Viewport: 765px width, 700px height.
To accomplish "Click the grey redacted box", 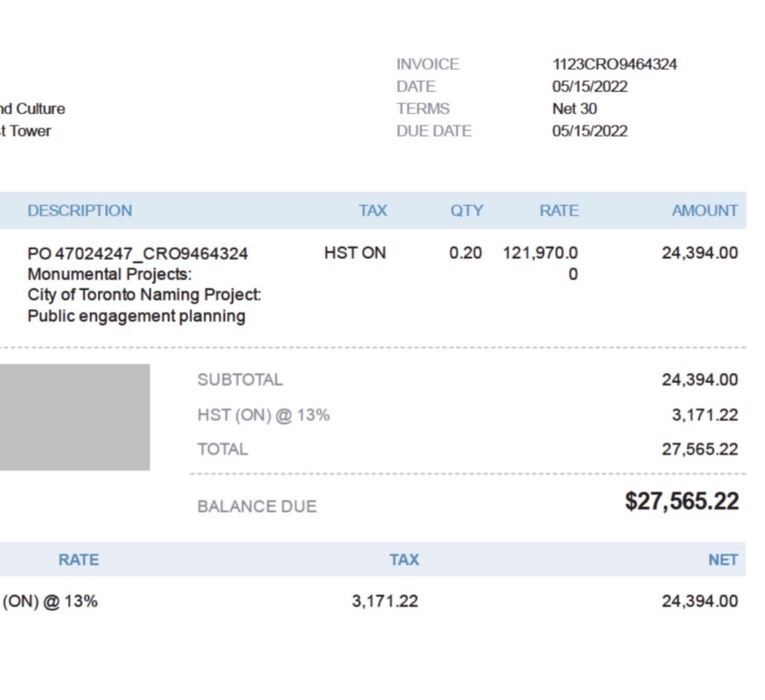I will pyautogui.click(x=75, y=417).
